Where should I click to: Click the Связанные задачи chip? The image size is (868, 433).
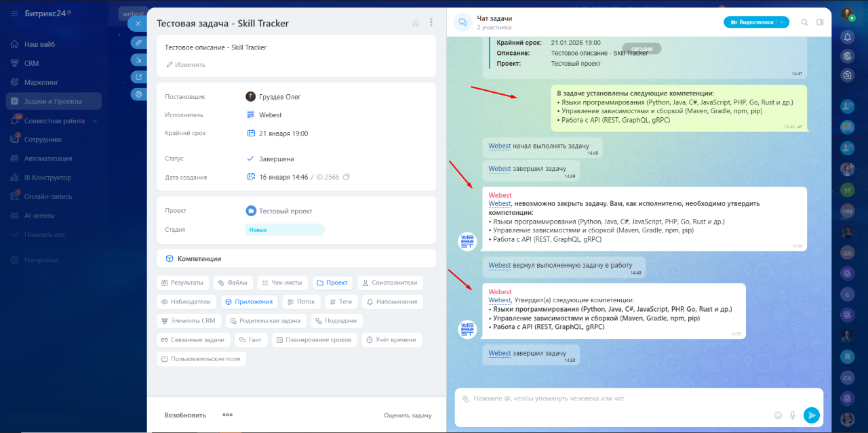pyautogui.click(x=194, y=339)
